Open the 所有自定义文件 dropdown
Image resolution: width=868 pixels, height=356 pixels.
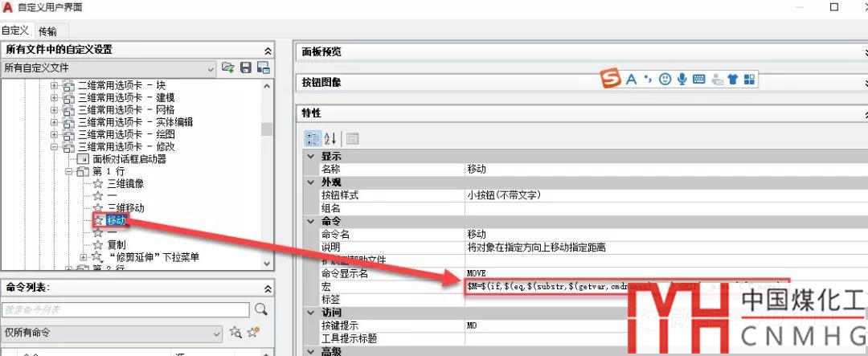210,68
